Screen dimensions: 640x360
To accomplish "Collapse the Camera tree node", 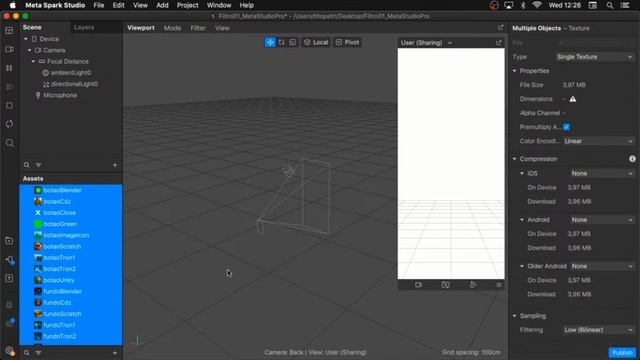I will [x=29, y=50].
